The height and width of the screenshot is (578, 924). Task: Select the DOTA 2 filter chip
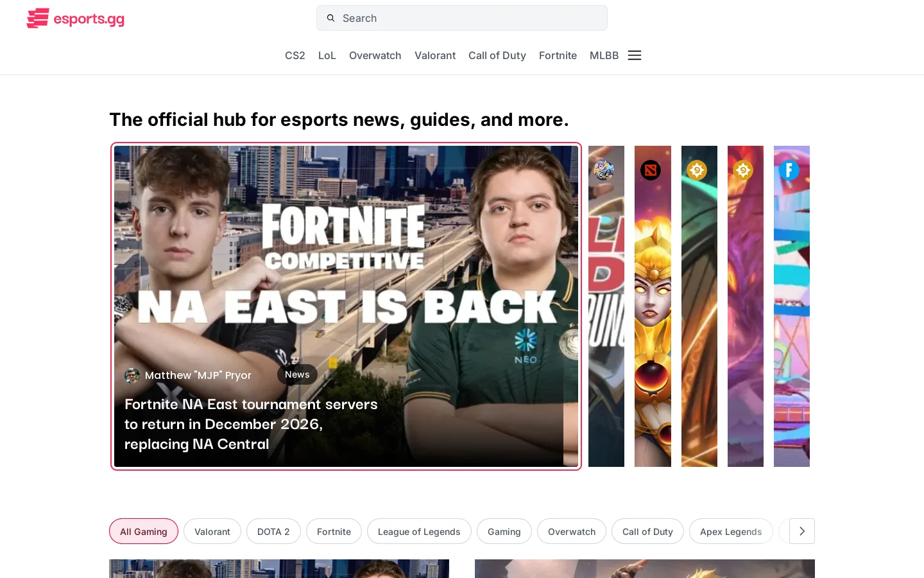[273, 531]
